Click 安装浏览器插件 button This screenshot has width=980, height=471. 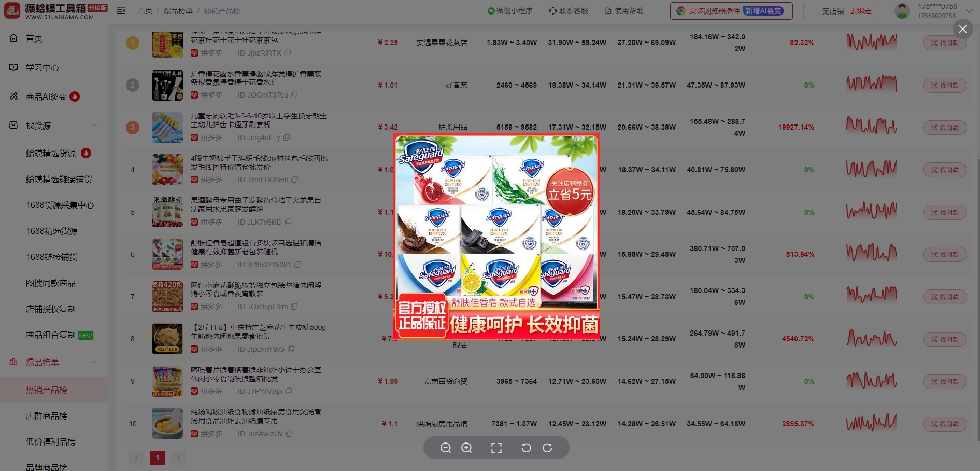[x=731, y=11]
